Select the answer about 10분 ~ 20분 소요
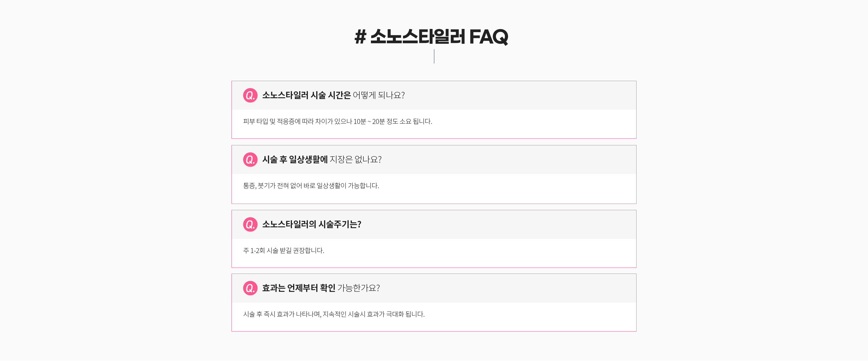This screenshot has width=868, height=361. (337, 121)
